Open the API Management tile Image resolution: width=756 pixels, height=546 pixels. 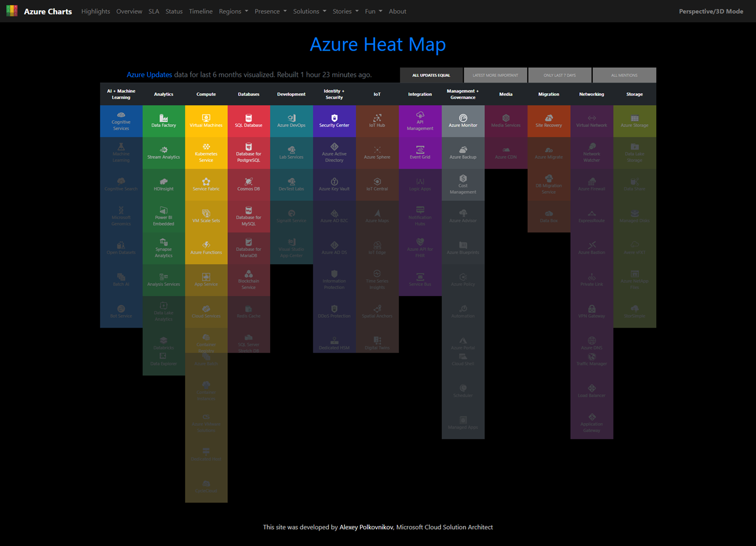(420, 121)
